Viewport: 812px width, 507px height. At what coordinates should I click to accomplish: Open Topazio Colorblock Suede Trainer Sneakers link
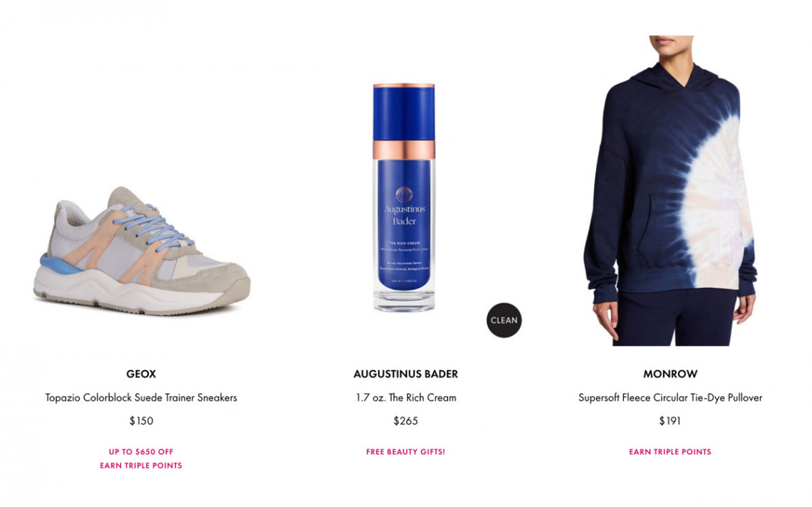(141, 398)
